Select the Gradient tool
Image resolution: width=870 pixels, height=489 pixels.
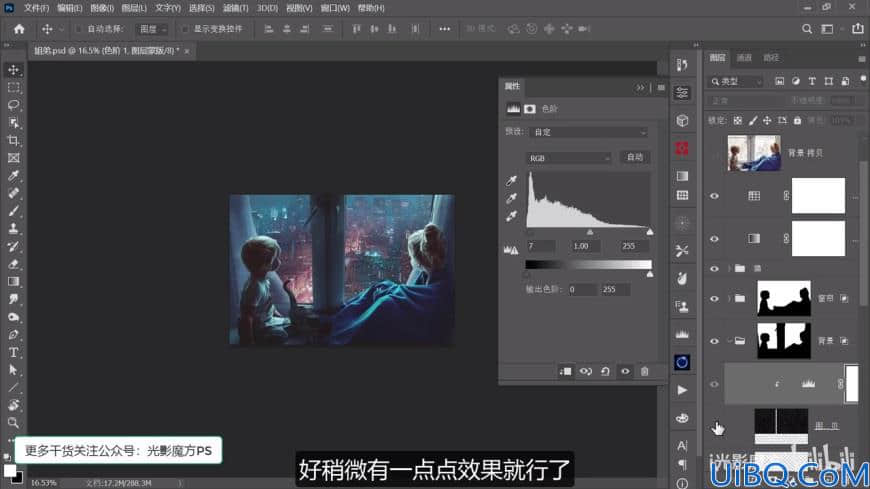pos(13,281)
